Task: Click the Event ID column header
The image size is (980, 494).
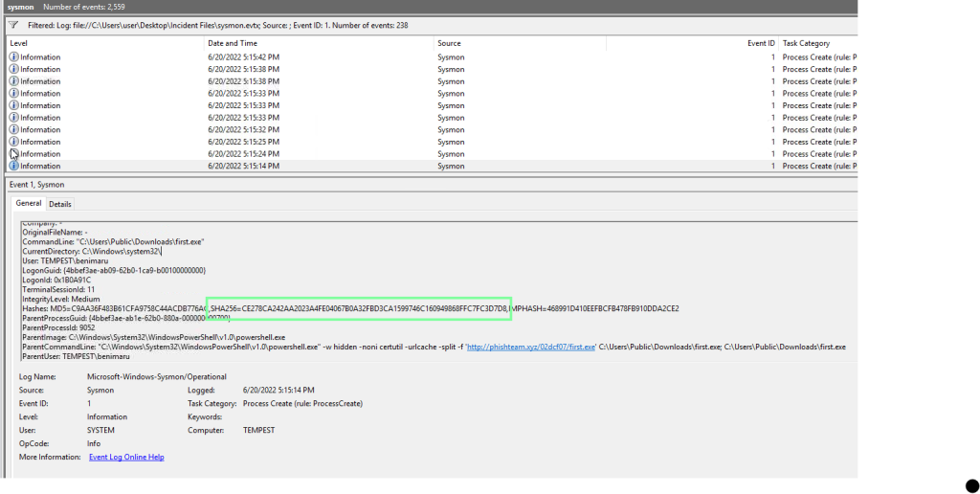Action: click(761, 43)
